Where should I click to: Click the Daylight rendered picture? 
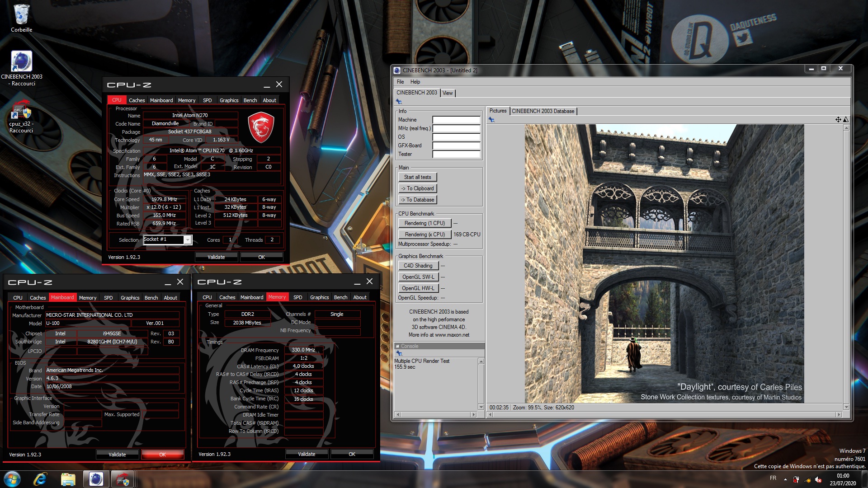[664, 263]
